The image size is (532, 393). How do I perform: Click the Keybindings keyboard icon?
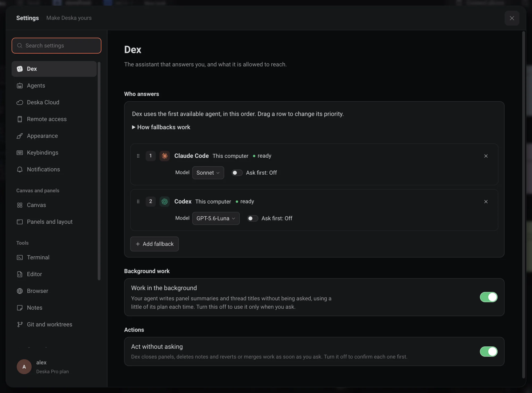point(20,153)
